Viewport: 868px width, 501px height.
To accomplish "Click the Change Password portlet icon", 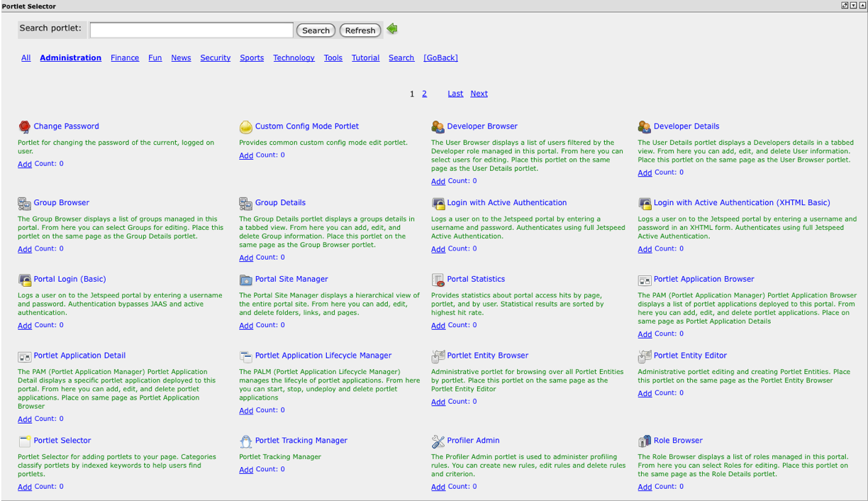I will coord(25,127).
